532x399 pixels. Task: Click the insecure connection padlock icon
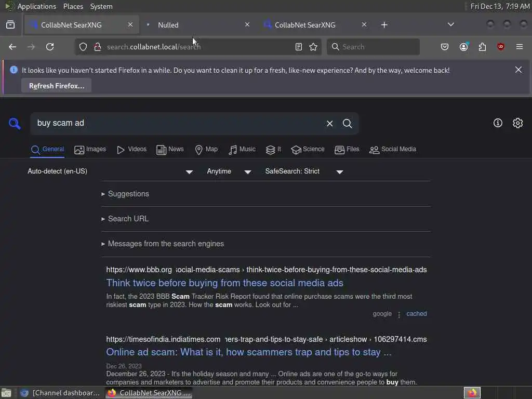pyautogui.click(x=97, y=47)
